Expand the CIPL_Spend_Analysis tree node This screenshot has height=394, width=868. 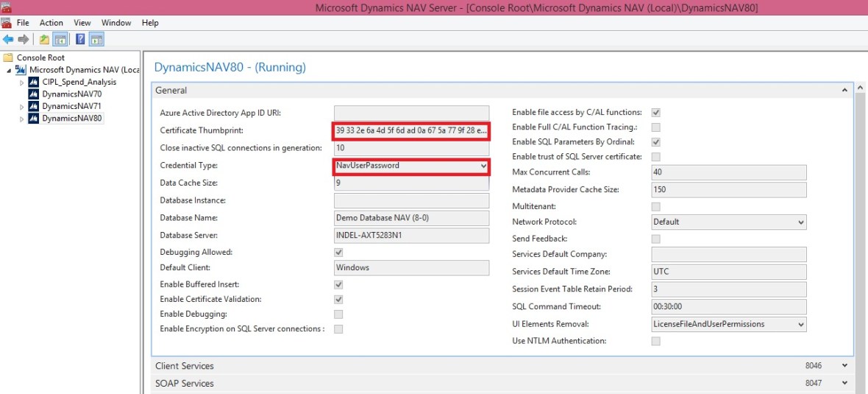pos(21,82)
